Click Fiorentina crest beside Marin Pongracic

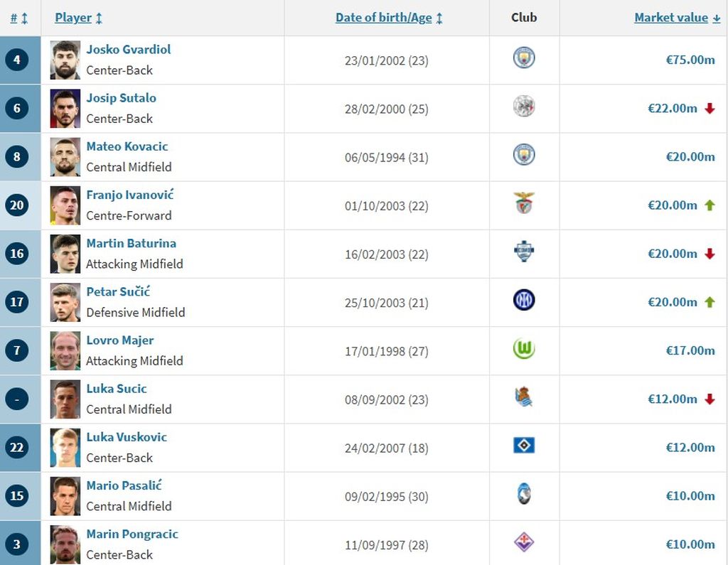coord(524,543)
